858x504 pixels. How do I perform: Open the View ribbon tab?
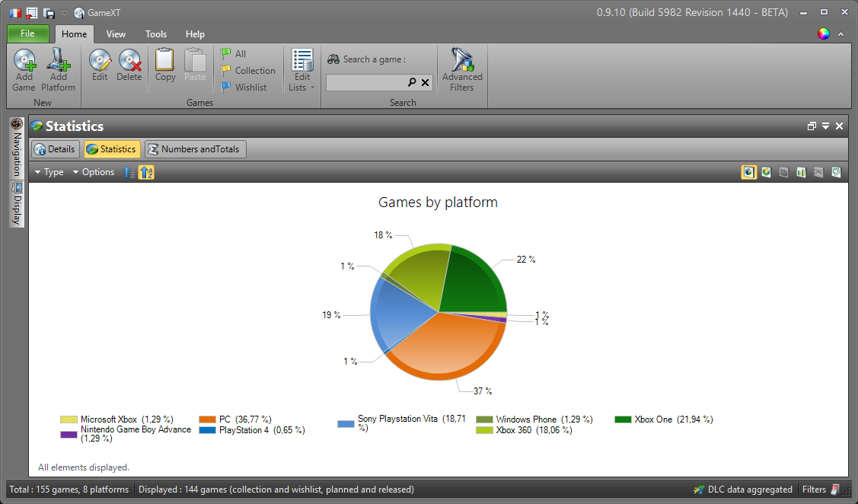click(x=116, y=34)
